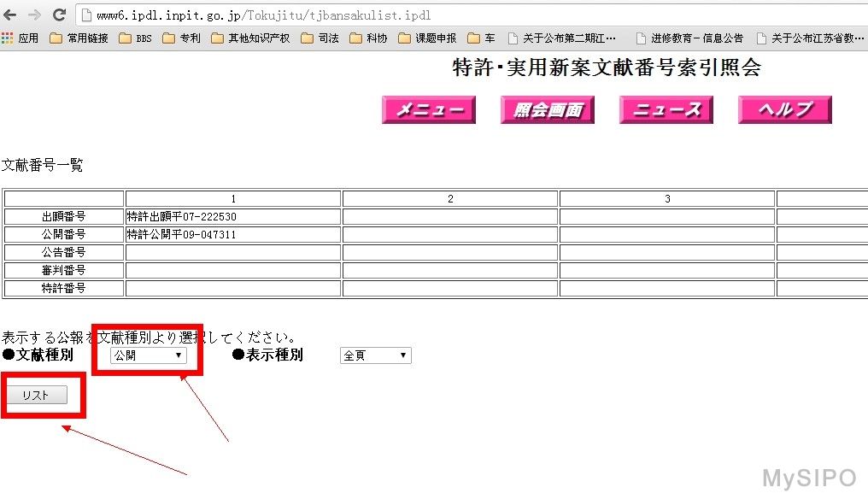Click the address bar URL field

(x=427, y=15)
